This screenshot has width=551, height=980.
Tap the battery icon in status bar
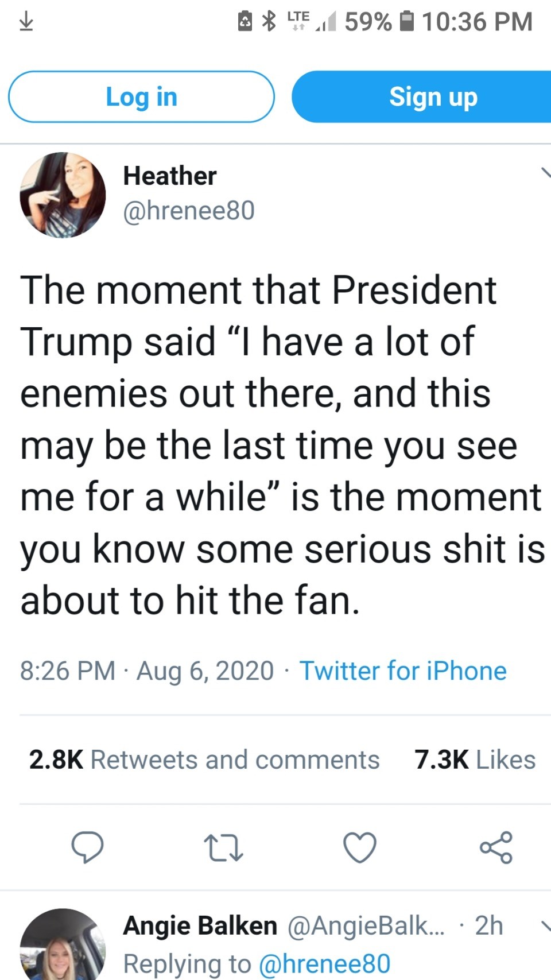(406, 22)
